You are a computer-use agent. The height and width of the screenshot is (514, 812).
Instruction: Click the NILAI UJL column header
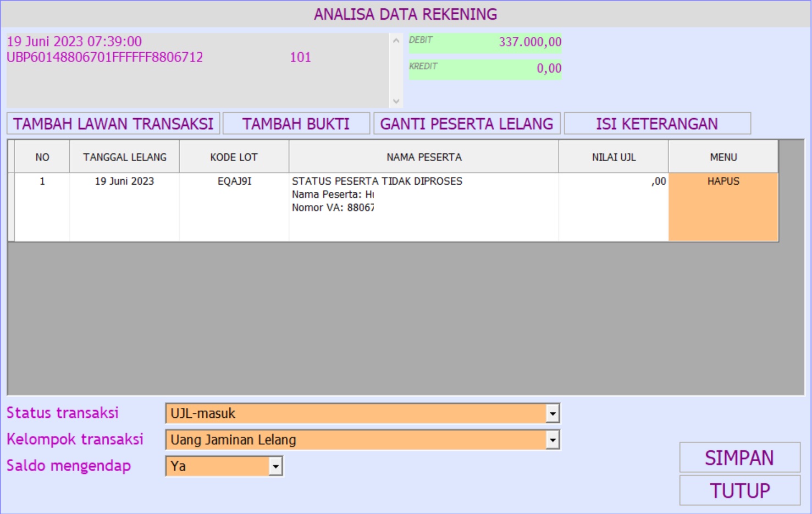[x=613, y=157]
